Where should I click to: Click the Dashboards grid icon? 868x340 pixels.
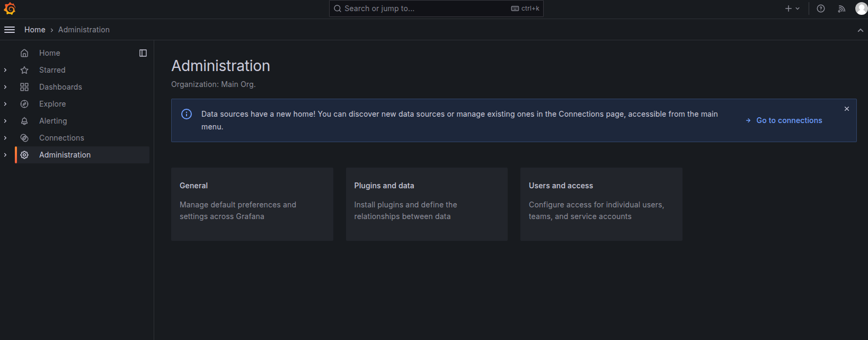(x=24, y=87)
